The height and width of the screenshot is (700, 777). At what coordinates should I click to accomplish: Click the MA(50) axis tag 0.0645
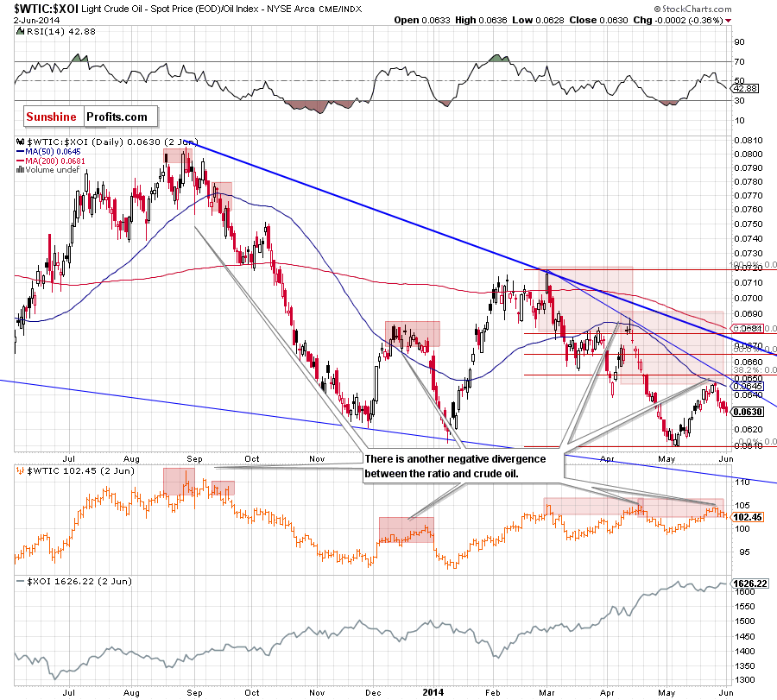point(748,387)
